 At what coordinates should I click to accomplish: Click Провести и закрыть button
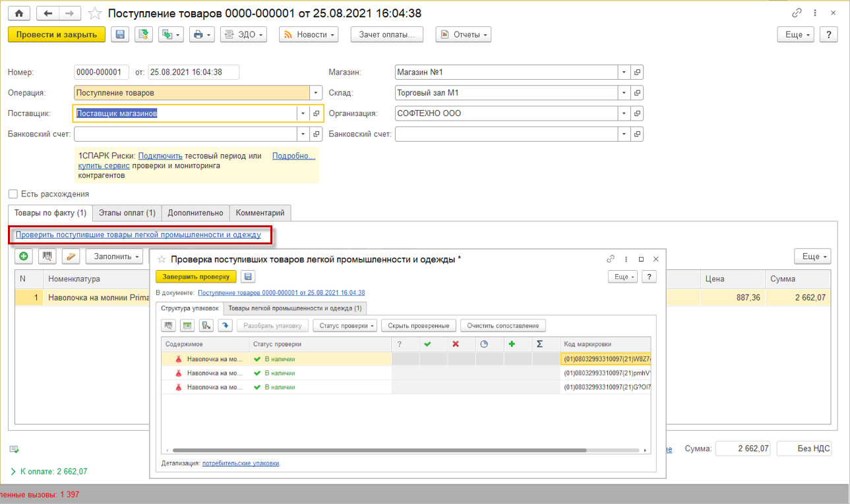click(57, 35)
